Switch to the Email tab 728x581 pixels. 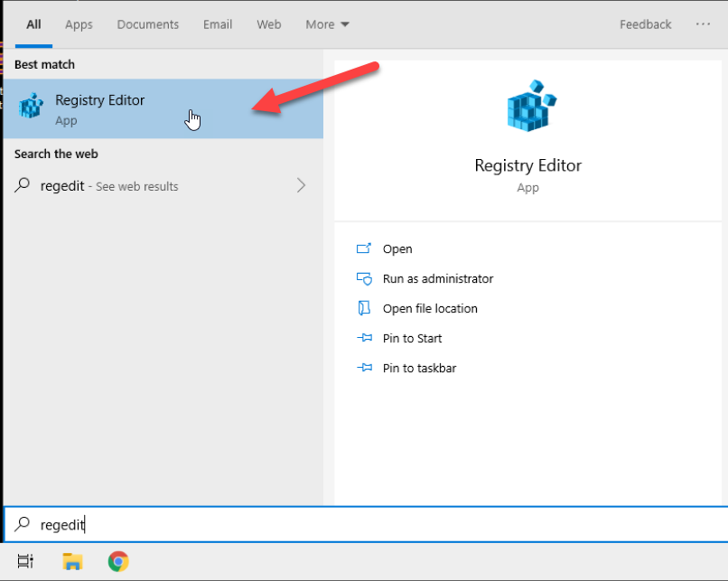218,24
